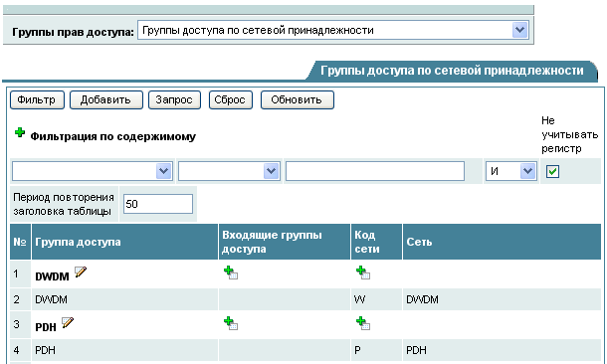This screenshot has height=364, width=607.
Task: Click the Сброс button
Action: 230,99
